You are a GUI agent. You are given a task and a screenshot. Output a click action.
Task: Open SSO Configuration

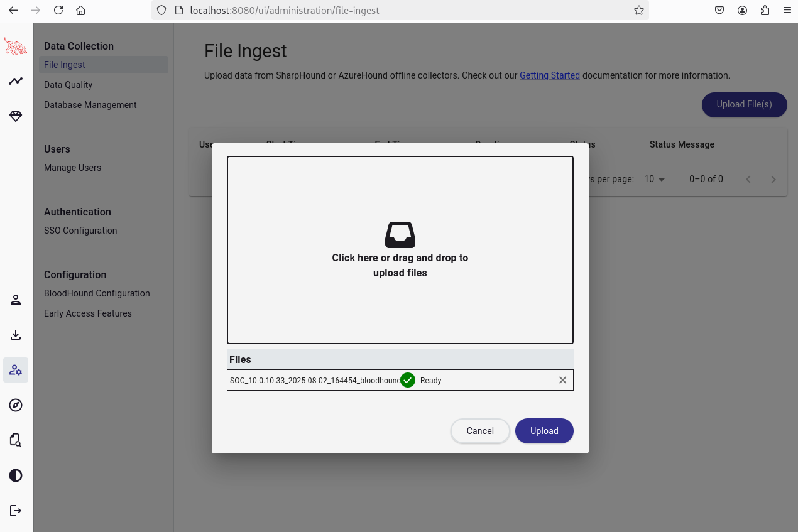point(80,231)
